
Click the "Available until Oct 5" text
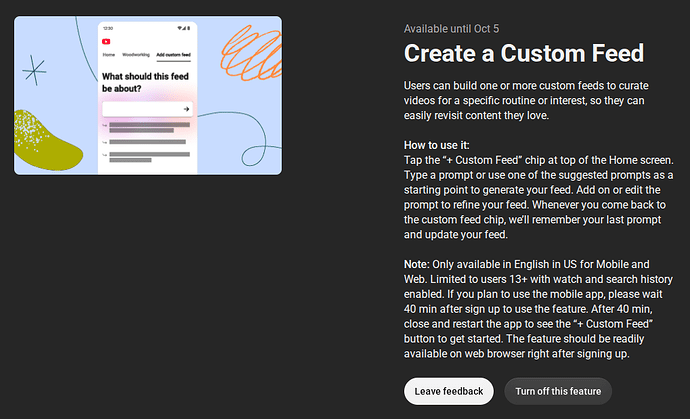click(x=451, y=29)
